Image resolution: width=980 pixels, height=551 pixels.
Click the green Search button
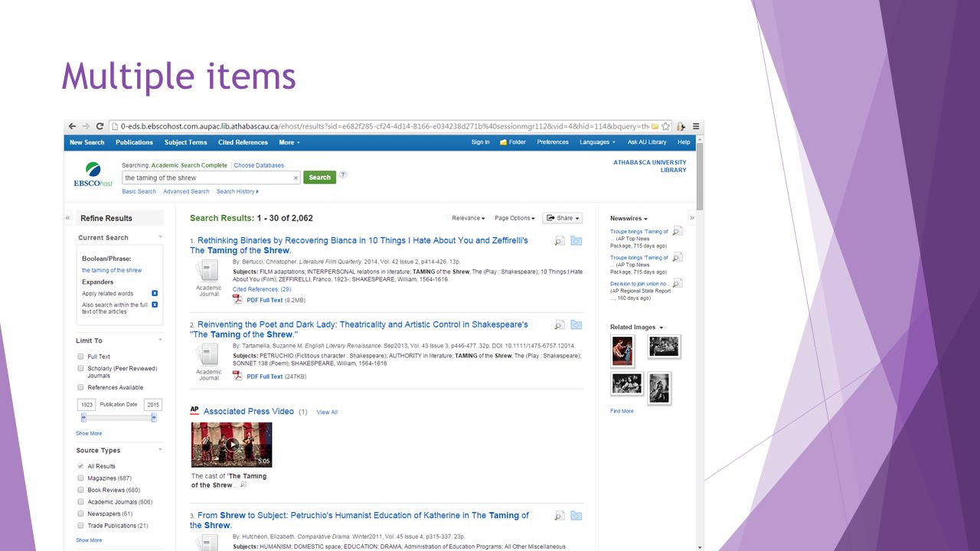click(x=319, y=178)
